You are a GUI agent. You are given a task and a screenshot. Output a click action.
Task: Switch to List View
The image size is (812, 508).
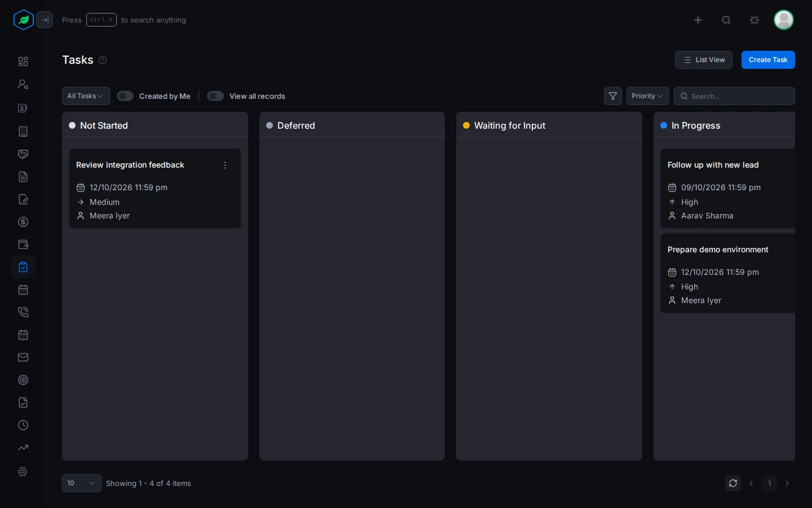[704, 60]
